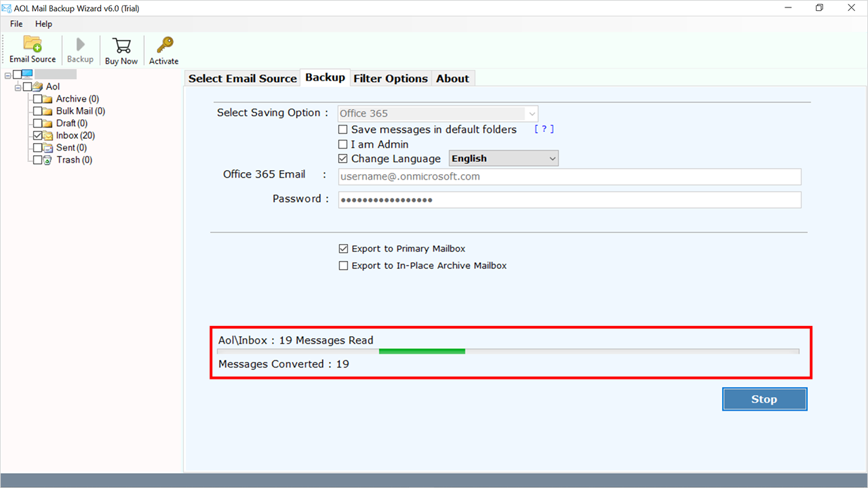Click the Aol account folder icon
The width and height of the screenshot is (868, 488).
click(37, 87)
